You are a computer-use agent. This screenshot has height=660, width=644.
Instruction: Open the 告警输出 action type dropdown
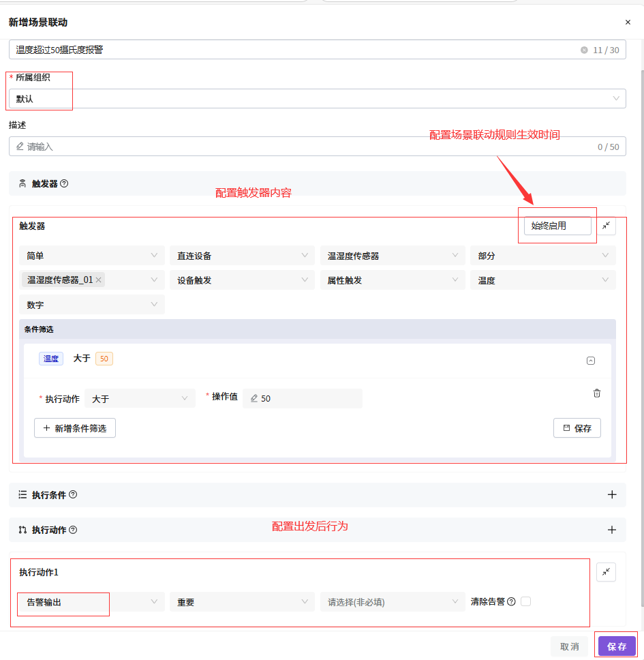[92, 602]
